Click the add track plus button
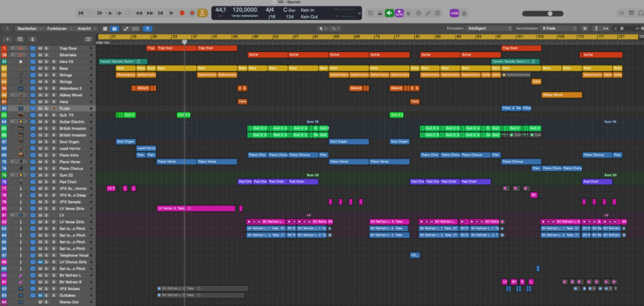Viewport: 644px width, 306px height. [7, 39]
